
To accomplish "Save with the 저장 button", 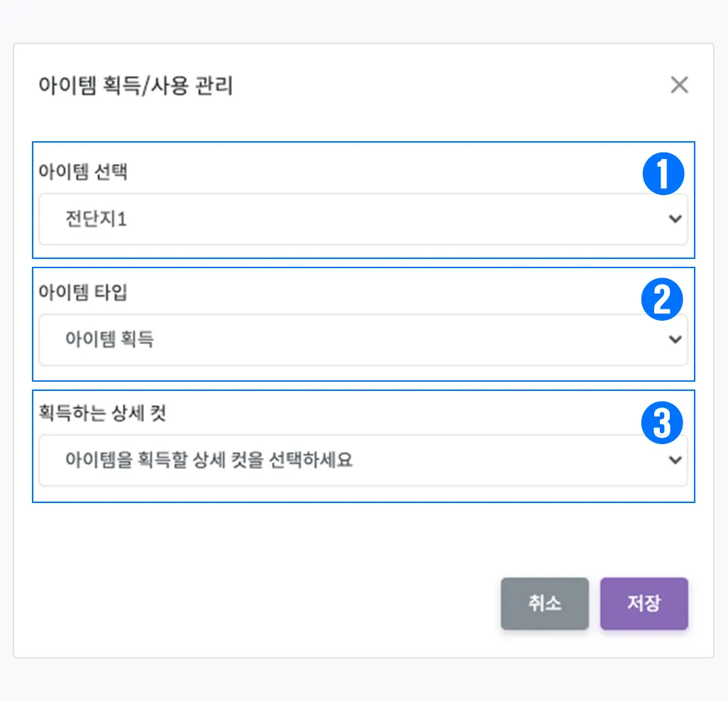I will [644, 604].
